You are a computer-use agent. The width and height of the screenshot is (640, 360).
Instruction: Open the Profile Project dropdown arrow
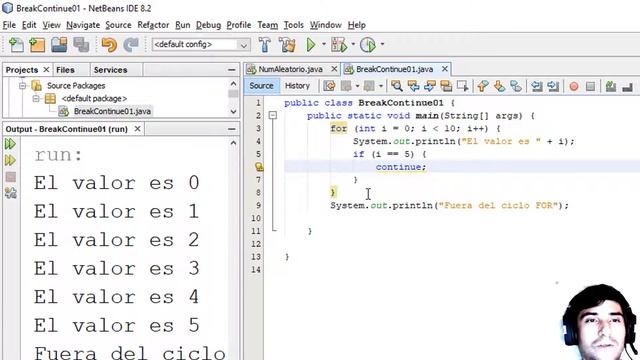point(382,44)
